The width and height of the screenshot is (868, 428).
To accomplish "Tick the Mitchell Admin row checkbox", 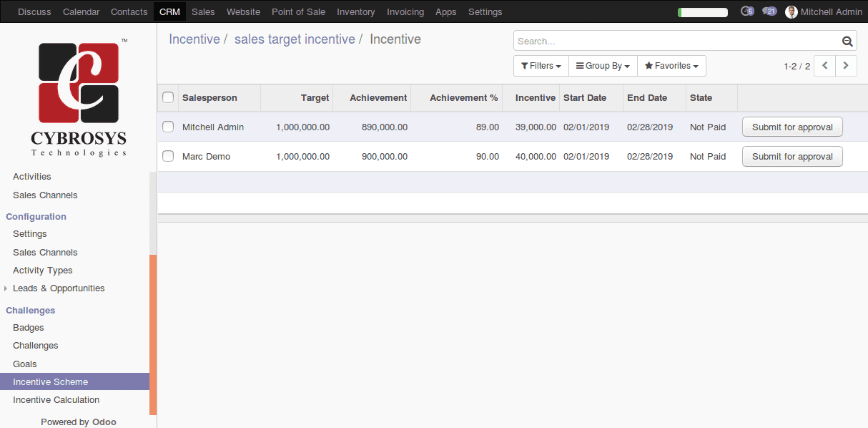I will tap(168, 127).
